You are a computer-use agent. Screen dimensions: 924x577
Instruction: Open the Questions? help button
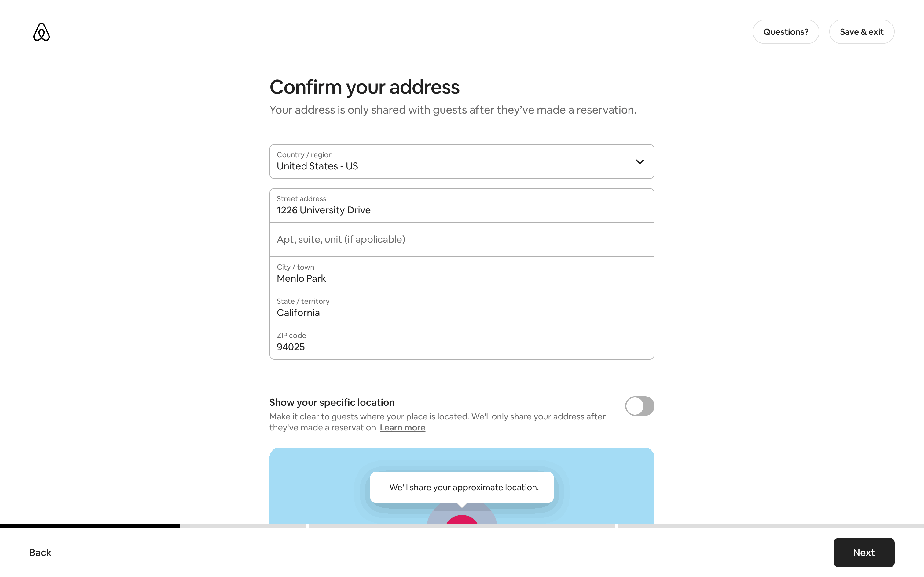785,32
